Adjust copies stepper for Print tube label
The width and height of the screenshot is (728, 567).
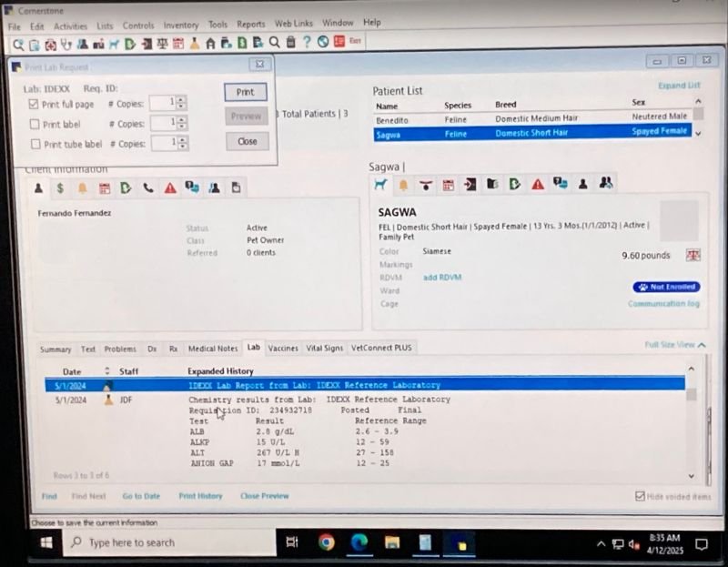[x=183, y=143]
